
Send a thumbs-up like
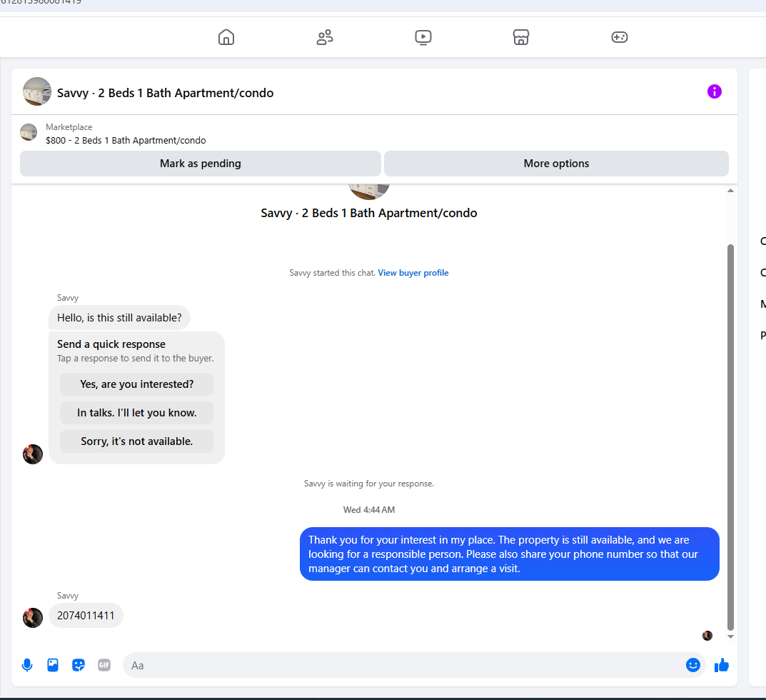click(722, 665)
